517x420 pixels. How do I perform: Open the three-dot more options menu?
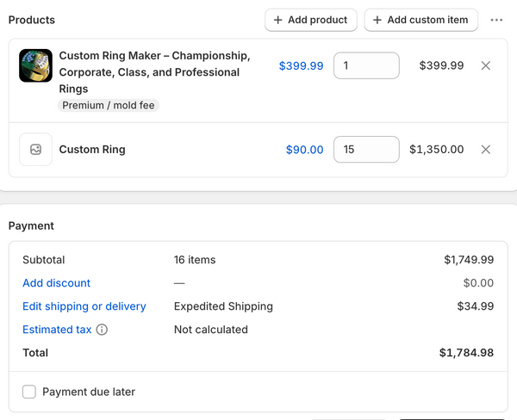tap(496, 20)
